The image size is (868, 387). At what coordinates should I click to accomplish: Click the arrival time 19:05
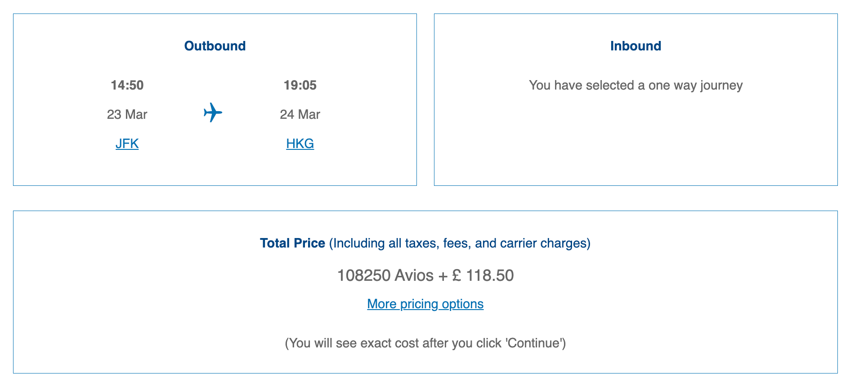click(300, 85)
